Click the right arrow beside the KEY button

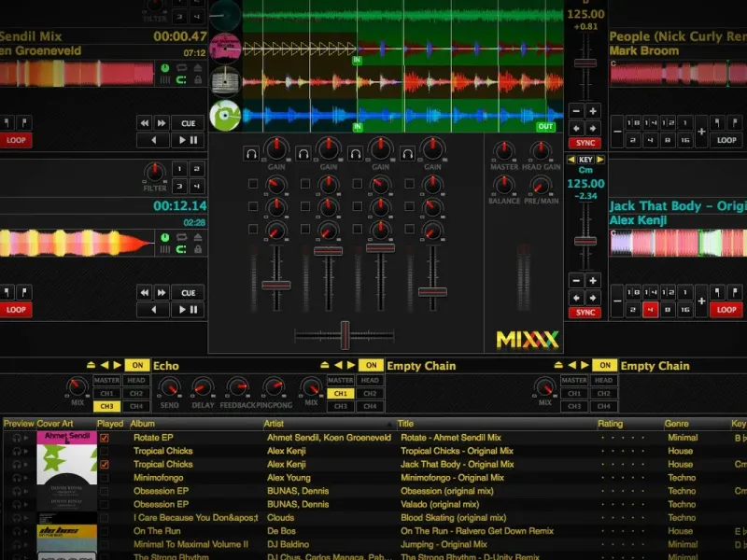tap(600, 160)
